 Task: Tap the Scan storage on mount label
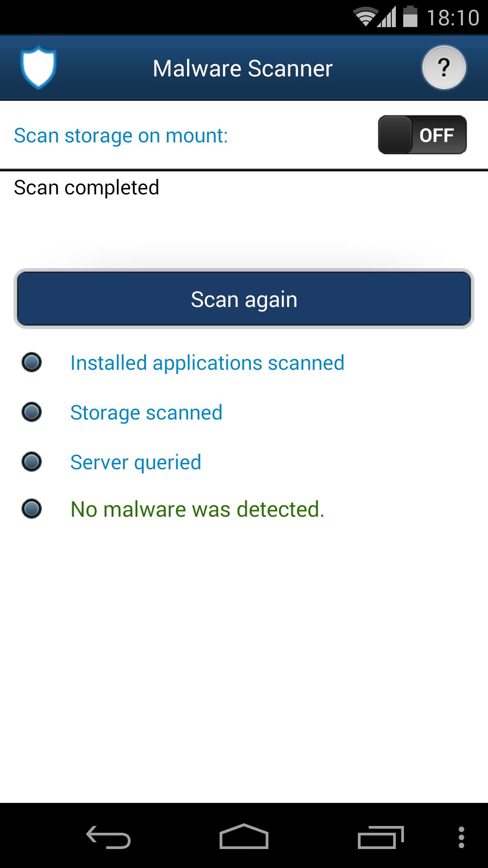pos(121,136)
